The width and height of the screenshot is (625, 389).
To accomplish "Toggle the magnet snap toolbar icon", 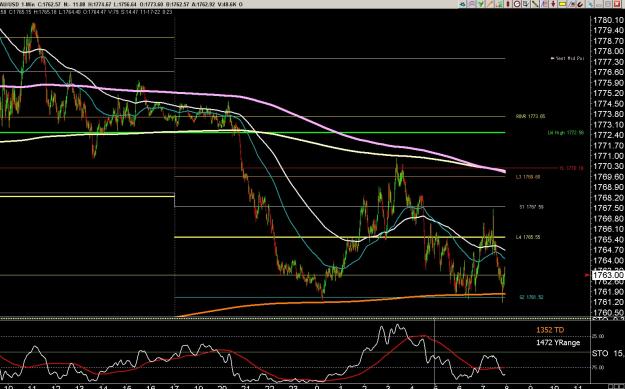I will (580, 4).
